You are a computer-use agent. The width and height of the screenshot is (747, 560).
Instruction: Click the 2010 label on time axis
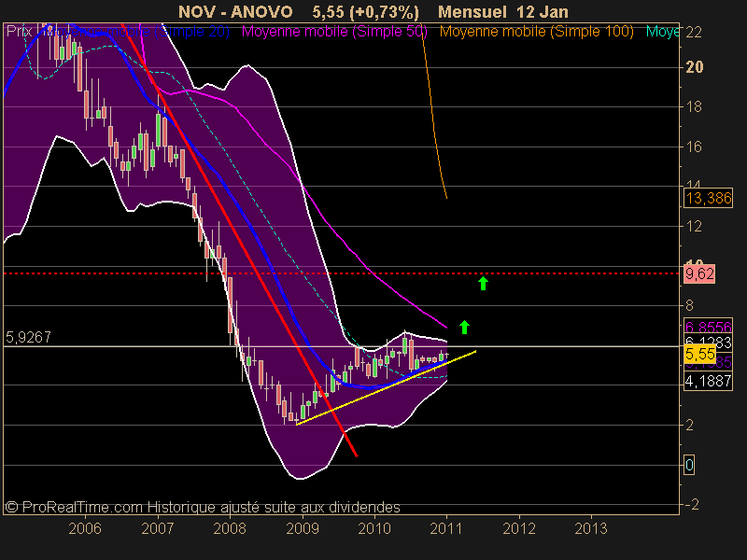tap(374, 528)
